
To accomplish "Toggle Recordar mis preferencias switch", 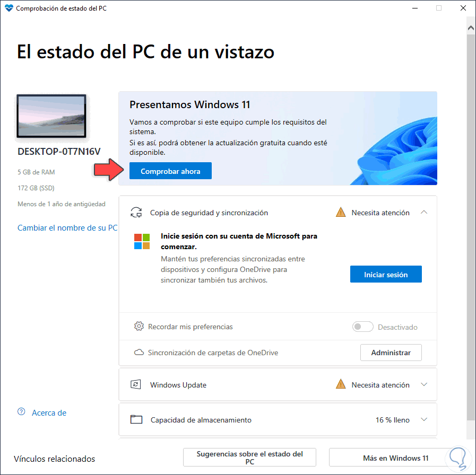I will pyautogui.click(x=362, y=327).
